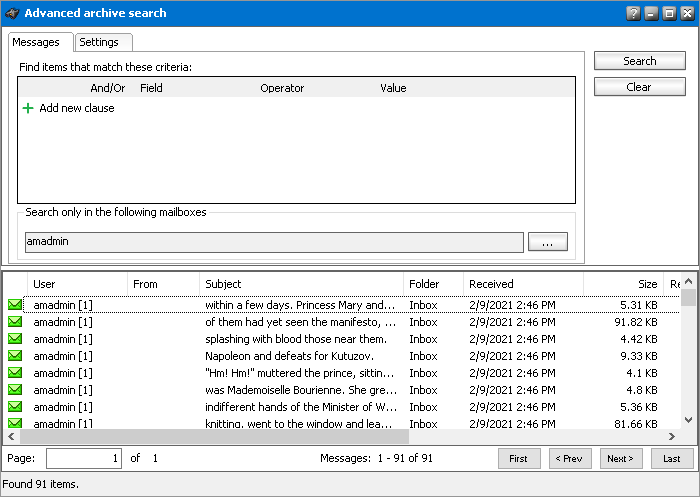Click the Page number input field
Image resolution: width=700 pixels, height=497 pixels.
tap(83, 458)
